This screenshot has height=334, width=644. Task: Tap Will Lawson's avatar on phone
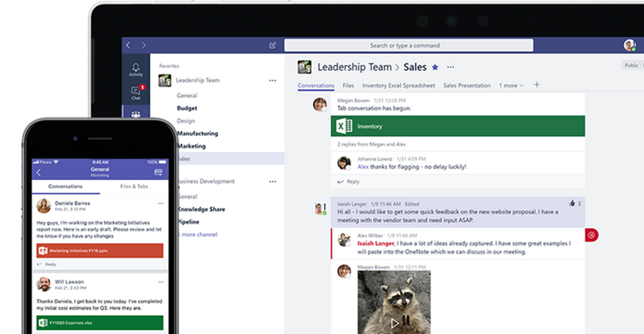coord(43,284)
